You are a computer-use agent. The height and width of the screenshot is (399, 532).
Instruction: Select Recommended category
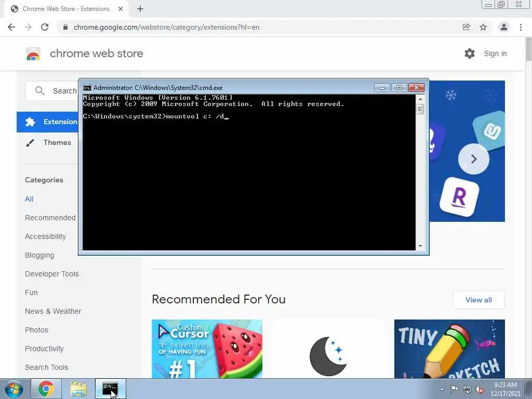(x=50, y=218)
